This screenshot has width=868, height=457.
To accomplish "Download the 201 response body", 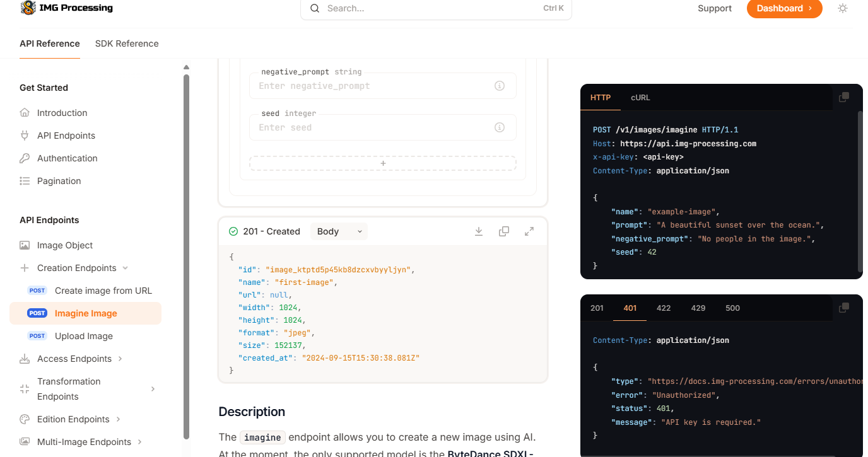I will coord(479,231).
